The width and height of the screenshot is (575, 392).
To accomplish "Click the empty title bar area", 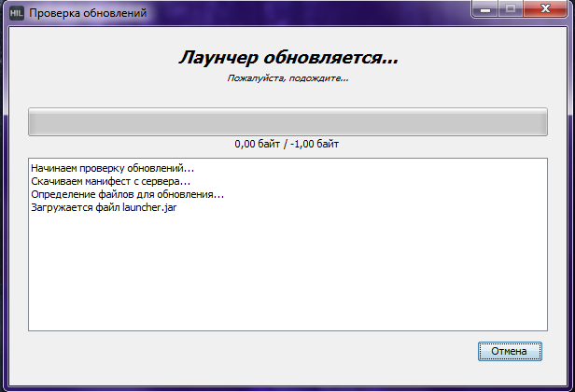I will click(x=308, y=14).
